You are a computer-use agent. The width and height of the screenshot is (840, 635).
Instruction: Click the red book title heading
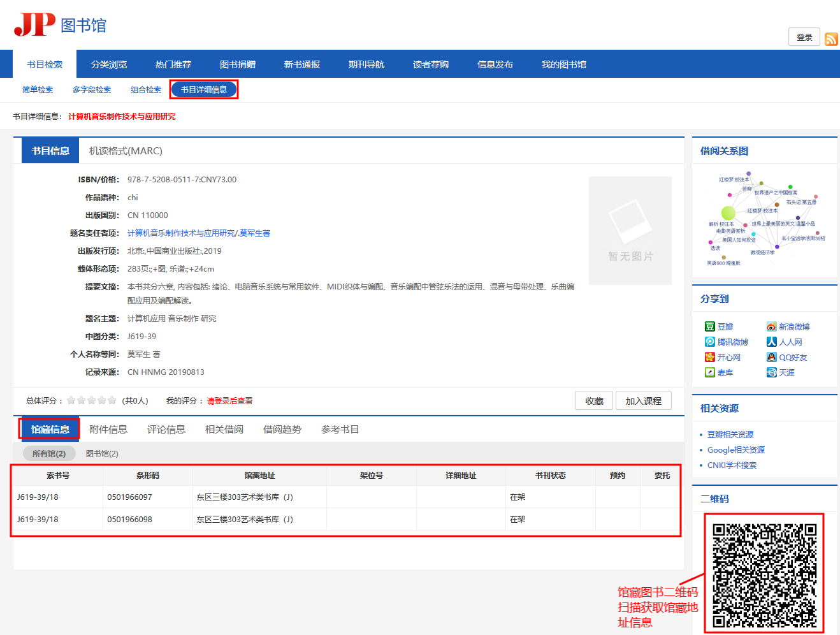(x=122, y=117)
